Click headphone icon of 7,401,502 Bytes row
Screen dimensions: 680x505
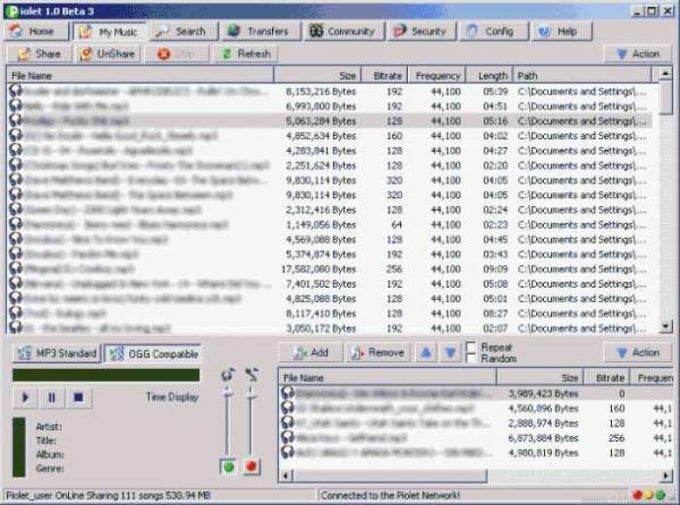(x=16, y=283)
